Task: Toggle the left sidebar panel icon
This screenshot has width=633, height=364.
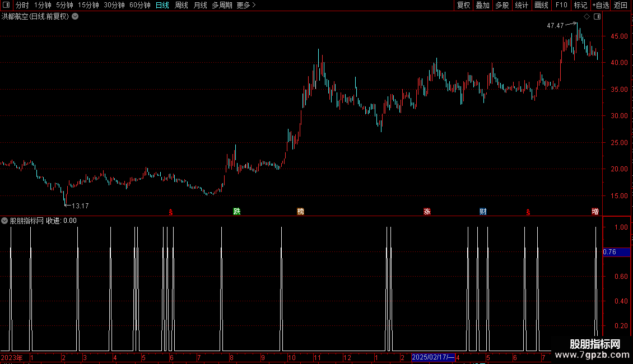Action: tap(6, 5)
